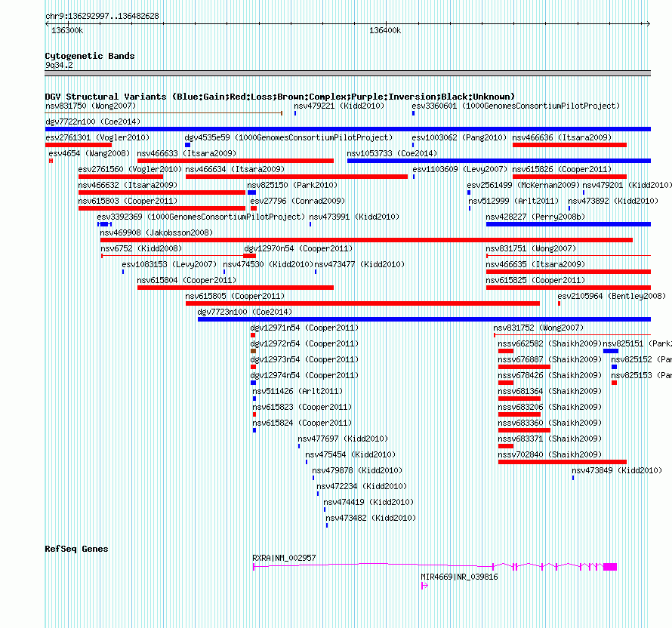The width and height of the screenshot is (672, 628).
Task: Select the esv4654 (Wang2008) label
Action: (89, 153)
